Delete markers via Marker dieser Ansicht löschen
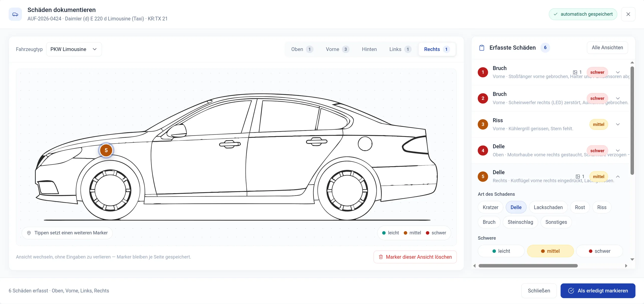 [x=415, y=257]
